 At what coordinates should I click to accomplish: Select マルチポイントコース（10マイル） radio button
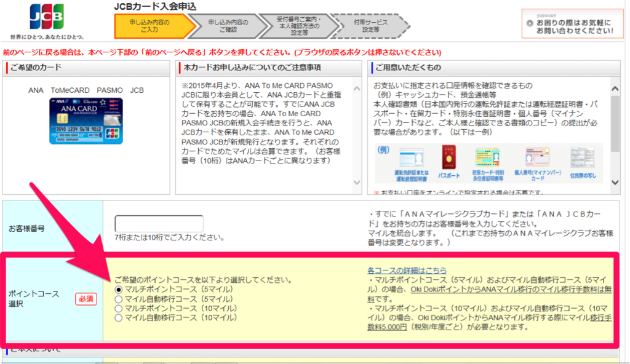click(118, 309)
